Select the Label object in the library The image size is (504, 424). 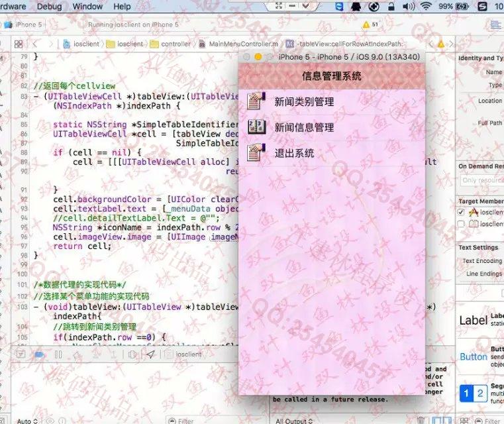tap(481, 320)
